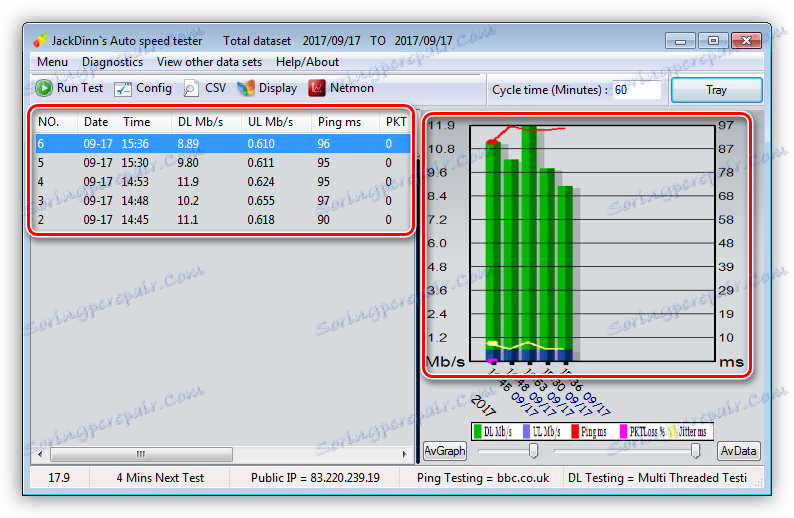Click the magenta PKTLoss % legend swatch
Image resolution: width=794 pixels, height=518 pixels.
click(x=623, y=431)
